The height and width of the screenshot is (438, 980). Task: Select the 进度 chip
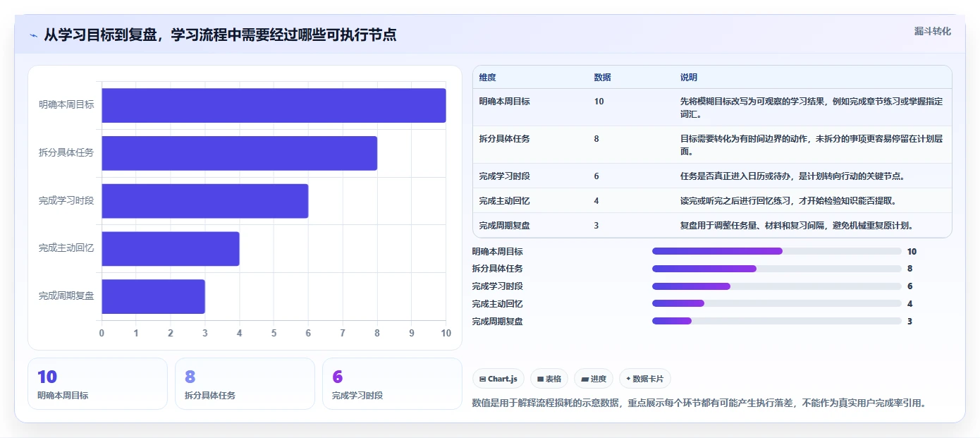click(x=594, y=379)
